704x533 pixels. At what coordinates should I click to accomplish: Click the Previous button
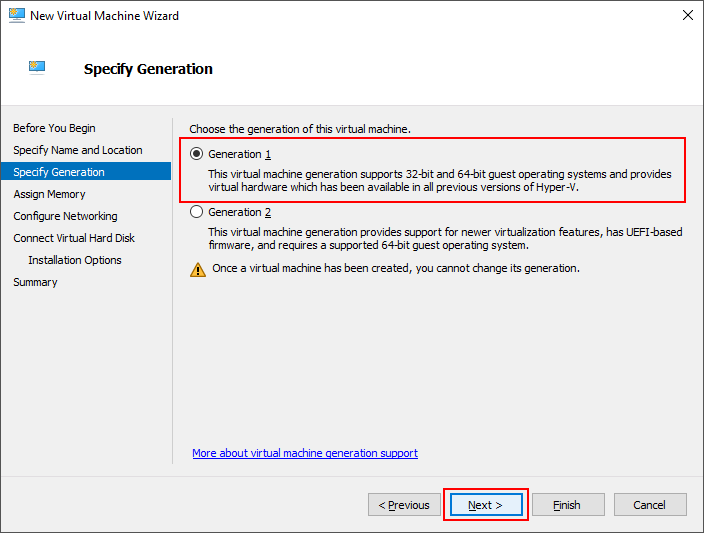(404, 505)
